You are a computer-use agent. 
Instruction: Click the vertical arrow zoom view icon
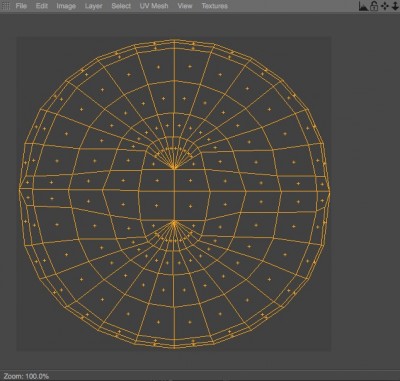click(x=395, y=6)
